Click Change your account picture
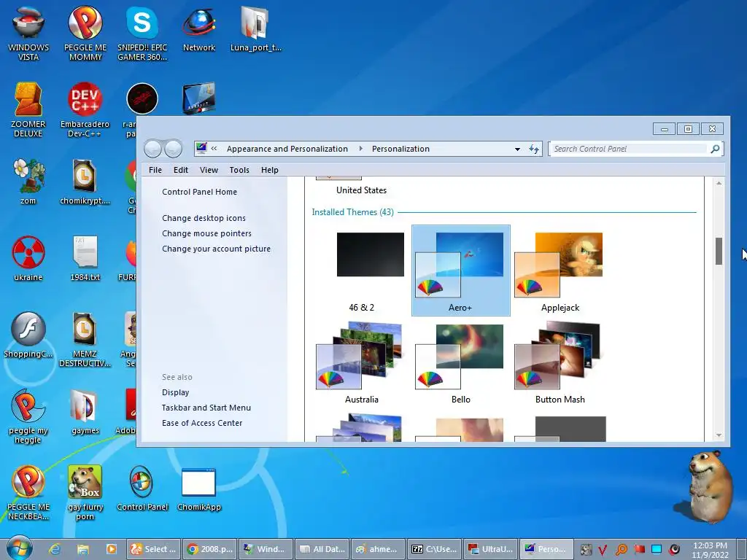This screenshot has height=560, width=747. (216, 249)
